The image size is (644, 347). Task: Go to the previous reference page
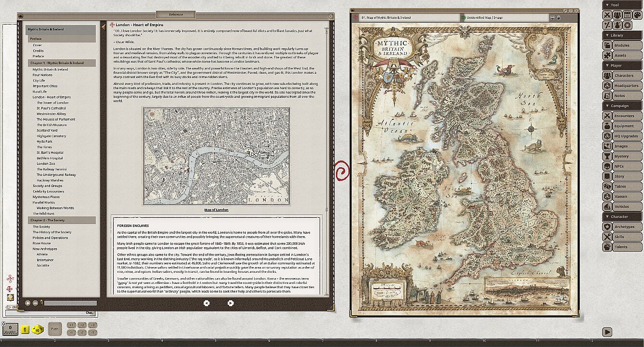coord(206,303)
